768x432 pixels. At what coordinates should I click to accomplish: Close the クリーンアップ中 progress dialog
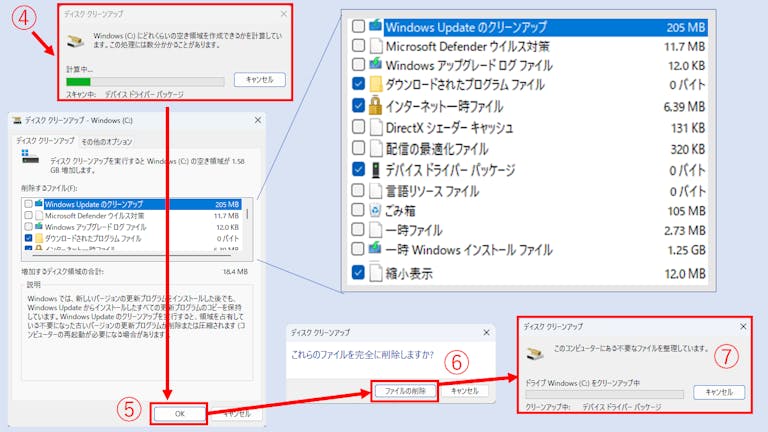[x=743, y=326]
